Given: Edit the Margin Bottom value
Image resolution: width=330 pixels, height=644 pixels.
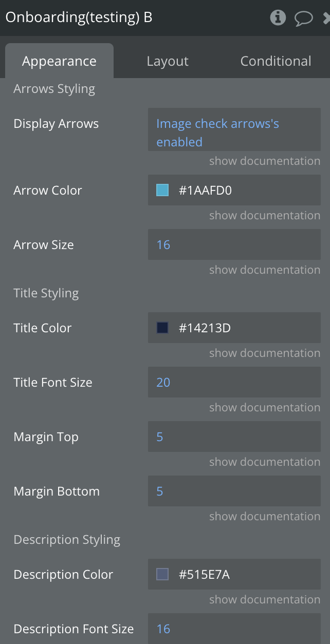Looking at the screenshot, I should pyautogui.click(x=234, y=491).
